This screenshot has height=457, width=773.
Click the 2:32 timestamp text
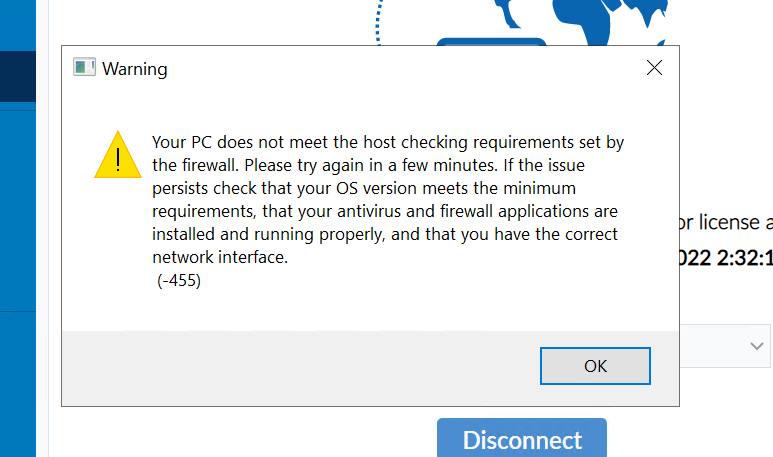tap(726, 257)
